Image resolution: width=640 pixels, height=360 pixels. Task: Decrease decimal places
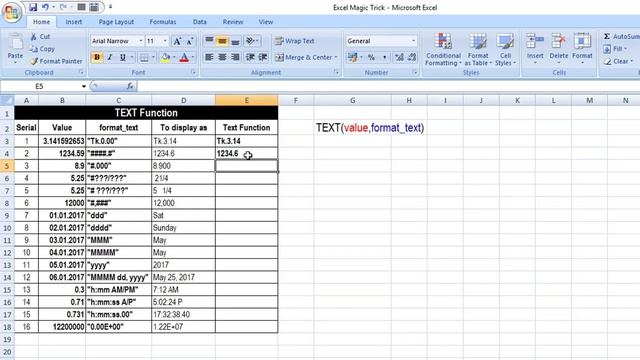[x=412, y=58]
